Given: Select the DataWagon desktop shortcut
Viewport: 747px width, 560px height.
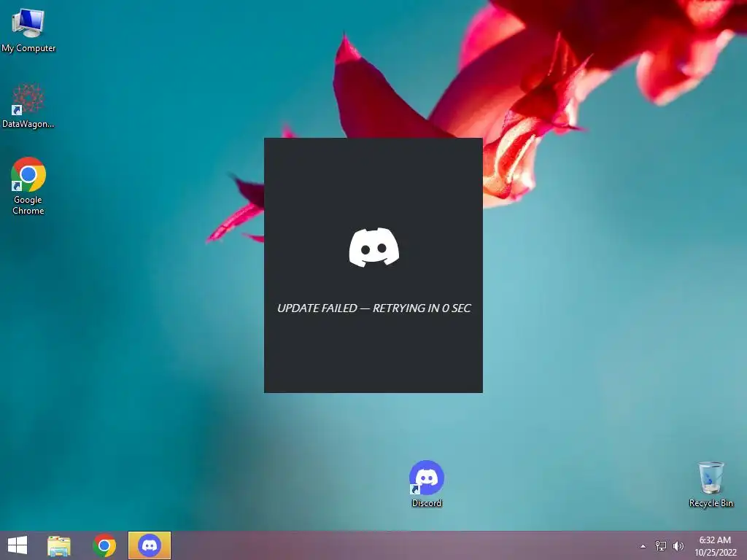Looking at the screenshot, I should coord(28,106).
